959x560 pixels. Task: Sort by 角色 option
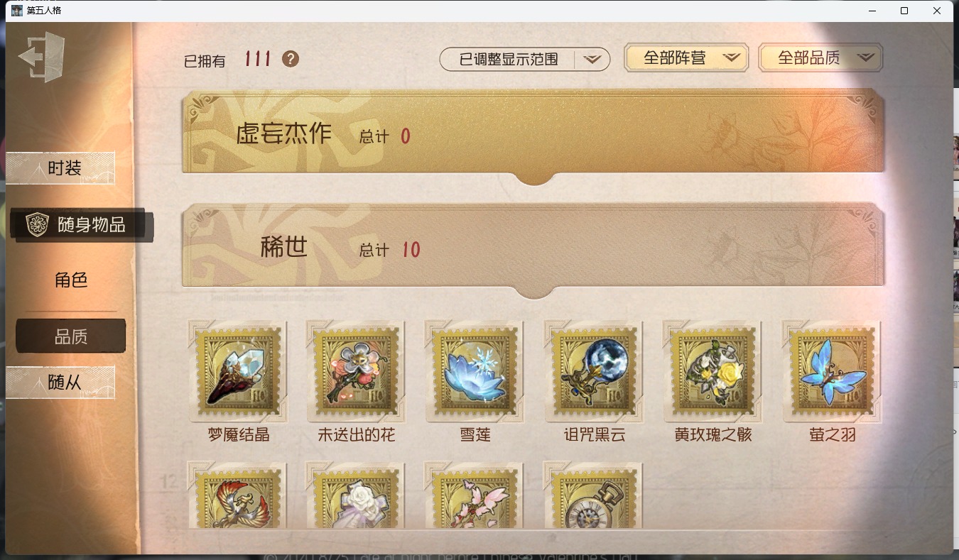[x=71, y=280]
